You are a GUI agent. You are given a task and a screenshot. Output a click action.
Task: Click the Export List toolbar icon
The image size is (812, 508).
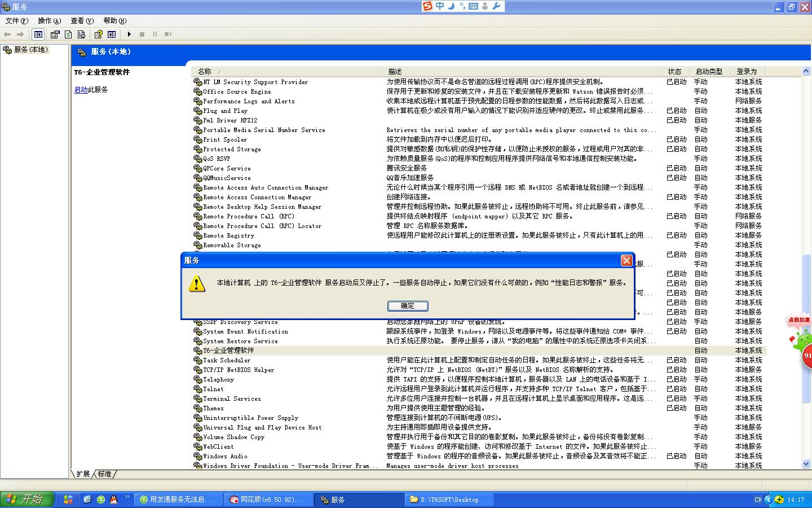[81, 34]
